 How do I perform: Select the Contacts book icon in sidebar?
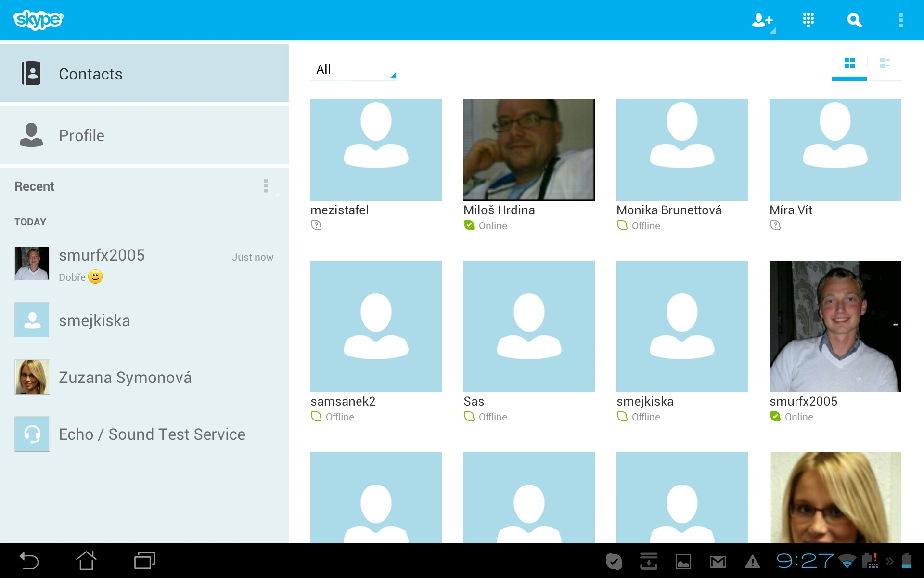31,73
